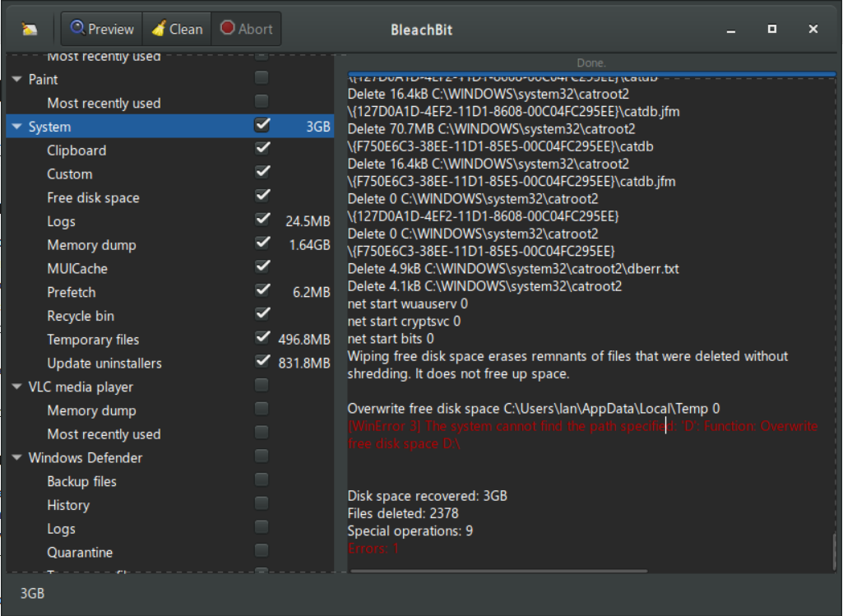Enable Most recently used under Paint
The image size is (843, 616).
click(262, 103)
